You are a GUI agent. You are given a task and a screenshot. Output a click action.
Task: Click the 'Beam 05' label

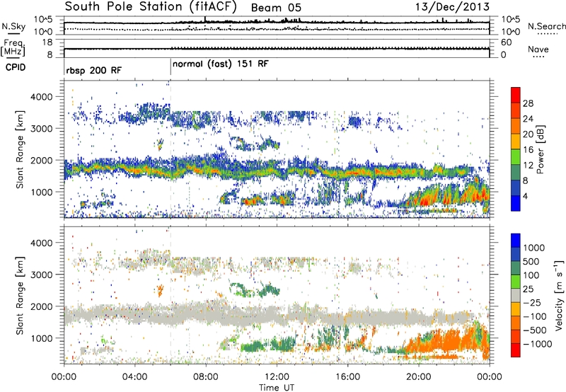point(276,8)
